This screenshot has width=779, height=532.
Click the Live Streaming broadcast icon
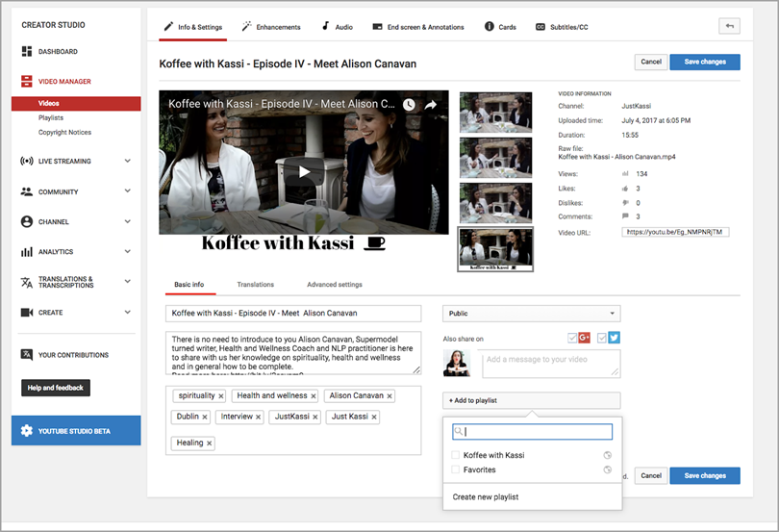(27, 161)
